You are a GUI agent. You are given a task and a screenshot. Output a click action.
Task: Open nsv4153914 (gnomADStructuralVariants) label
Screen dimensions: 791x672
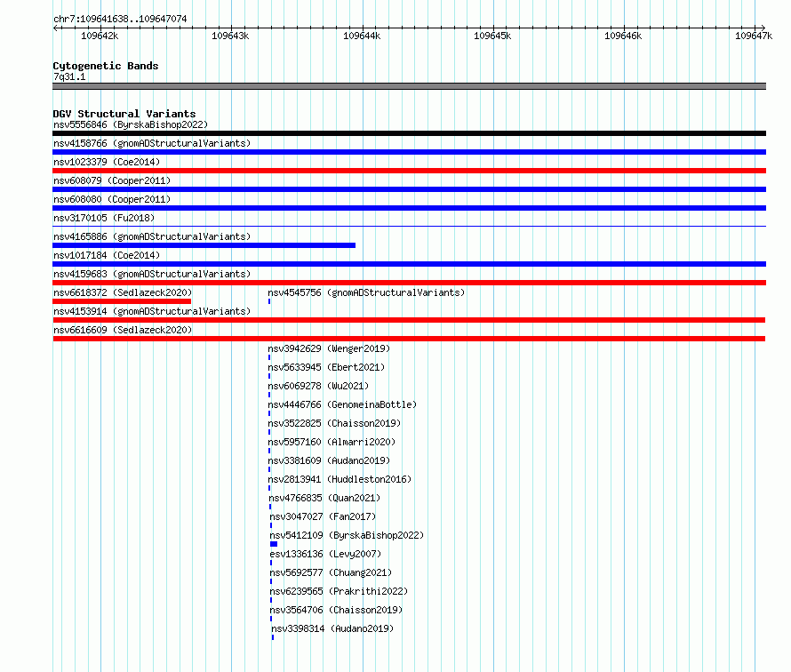[152, 311]
